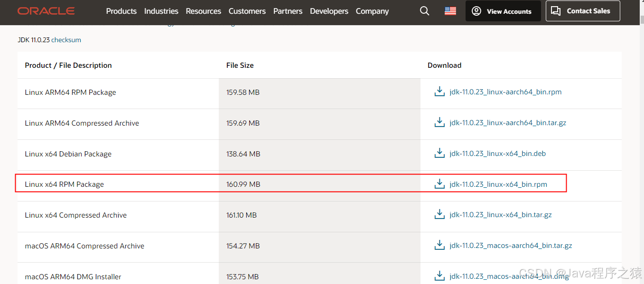The height and width of the screenshot is (284, 644).
Task: Open the Industries menu
Action: tap(161, 11)
